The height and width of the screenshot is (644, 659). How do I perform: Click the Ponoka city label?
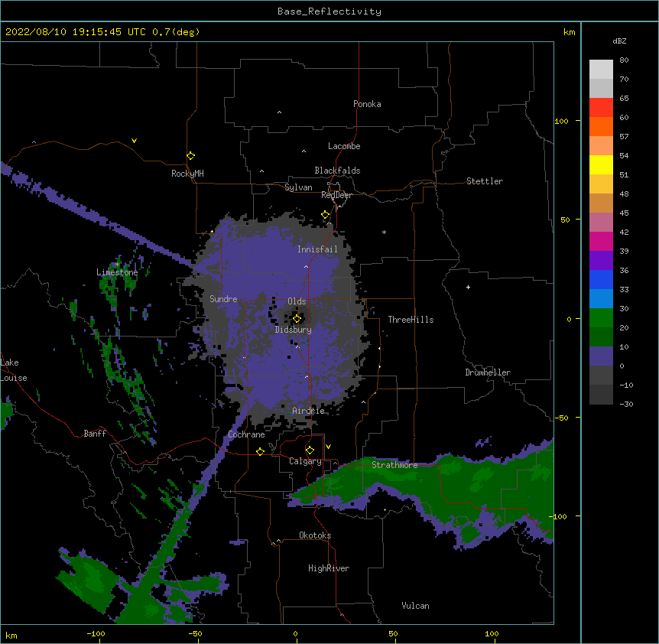(367, 104)
